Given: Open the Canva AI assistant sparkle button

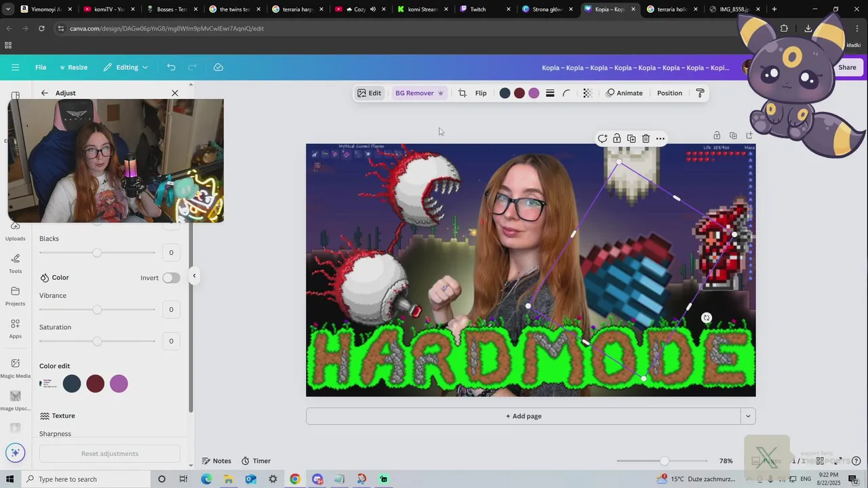Looking at the screenshot, I should coord(15,453).
